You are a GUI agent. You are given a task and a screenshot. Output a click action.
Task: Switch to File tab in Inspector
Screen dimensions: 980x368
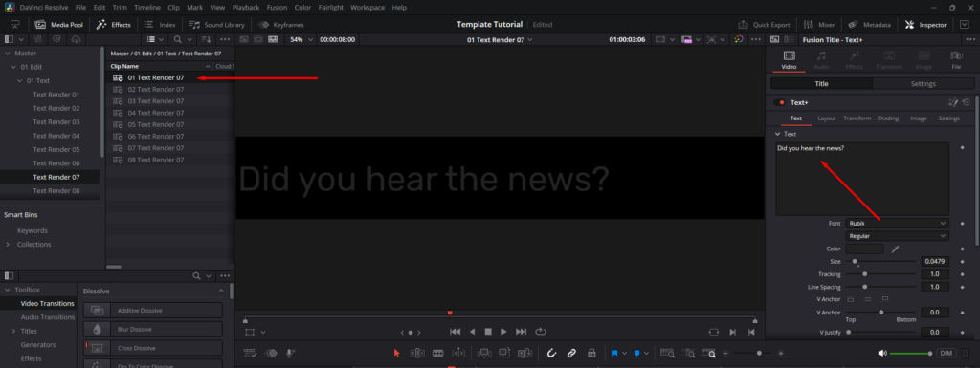956,60
